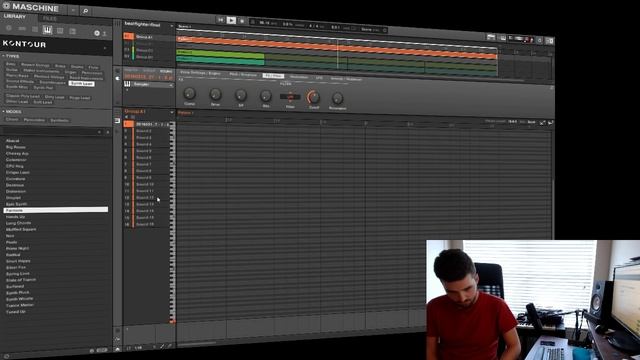This screenshot has width=640, height=360.
Task: Collapse the TYPES section triangle
Action: [x=3, y=56]
